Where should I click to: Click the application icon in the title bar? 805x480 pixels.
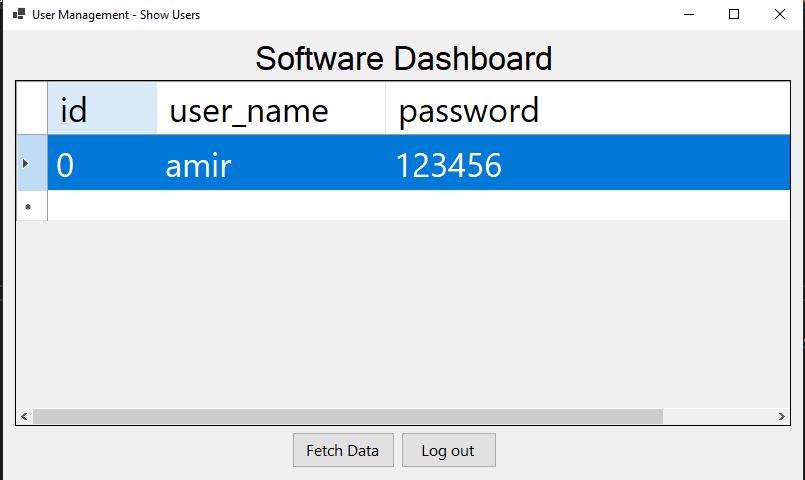[x=18, y=15]
